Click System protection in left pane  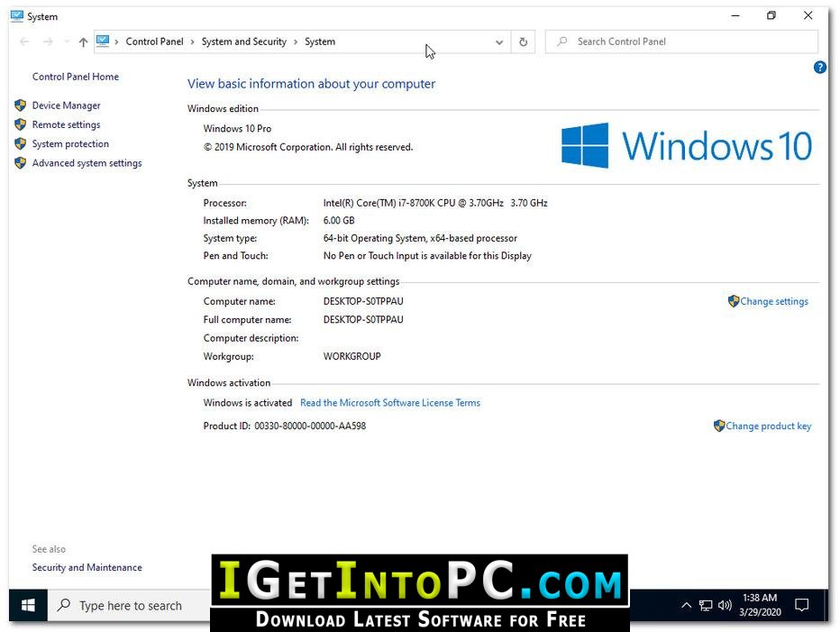pyautogui.click(x=70, y=144)
